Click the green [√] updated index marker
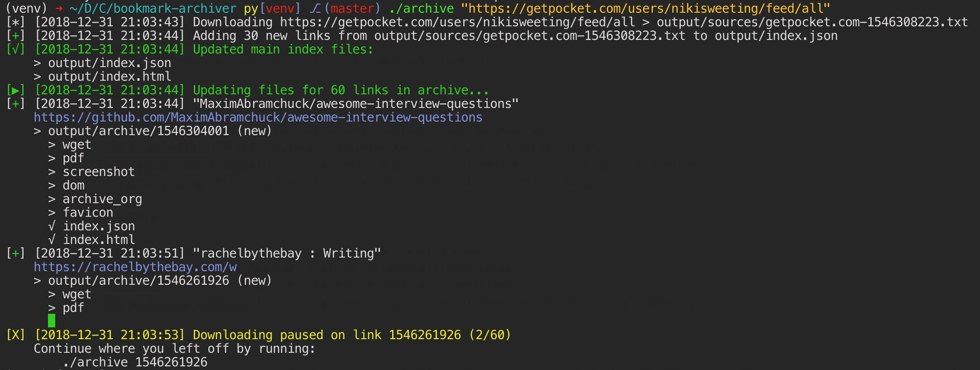The height and width of the screenshot is (370, 980). click(15, 49)
